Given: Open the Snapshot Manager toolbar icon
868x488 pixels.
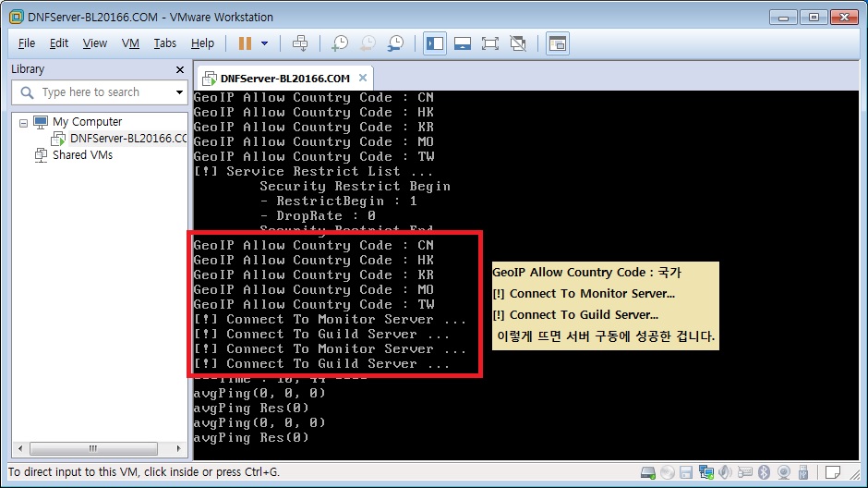Looking at the screenshot, I should click(x=396, y=43).
